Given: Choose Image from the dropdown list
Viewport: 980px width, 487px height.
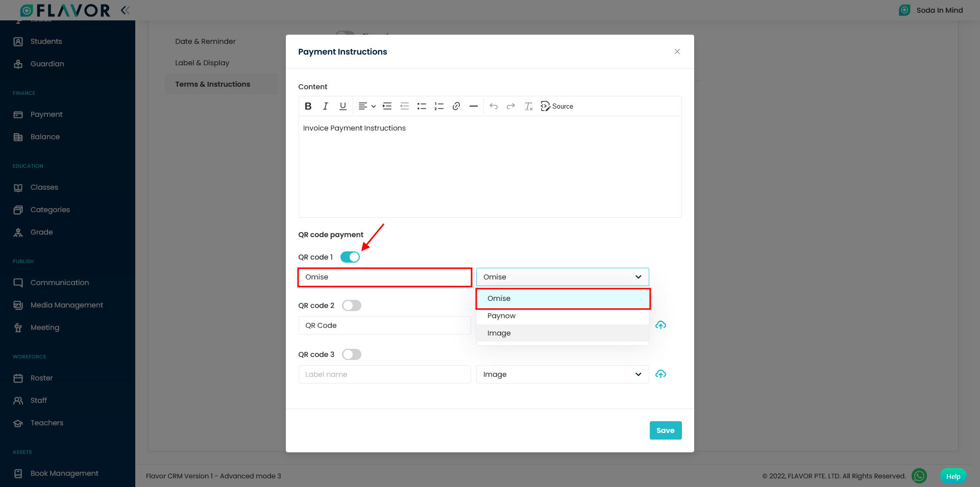Looking at the screenshot, I should 562,333.
